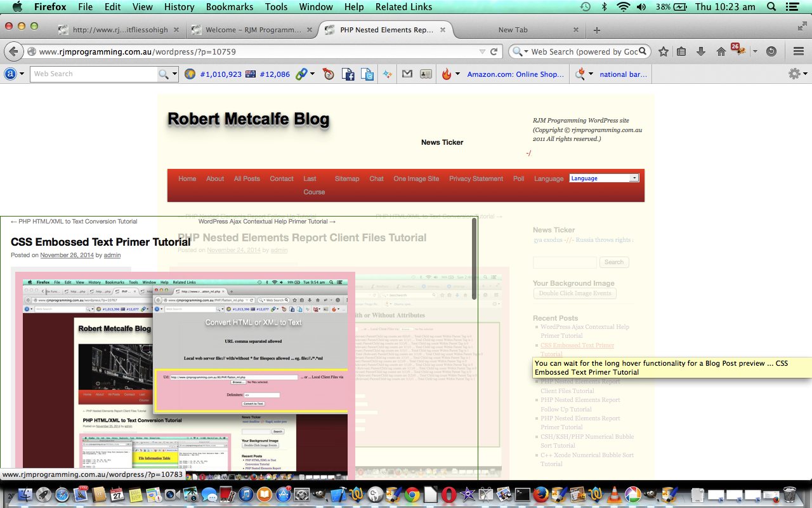Follow ← PHP HTML/XML to Text Conversion link
Screen dimensions: 812x508
pos(74,222)
